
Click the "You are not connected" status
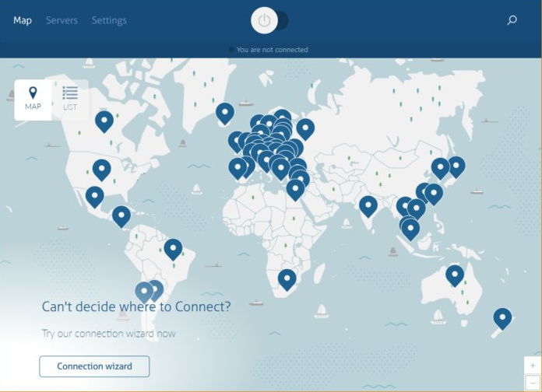272,50
